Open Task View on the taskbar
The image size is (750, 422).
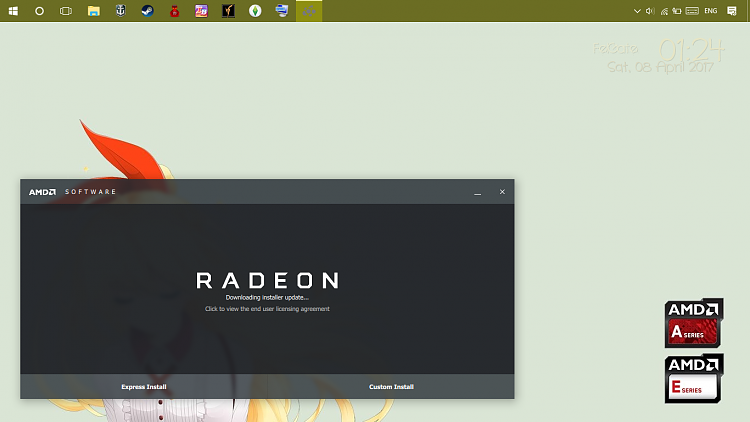66,11
